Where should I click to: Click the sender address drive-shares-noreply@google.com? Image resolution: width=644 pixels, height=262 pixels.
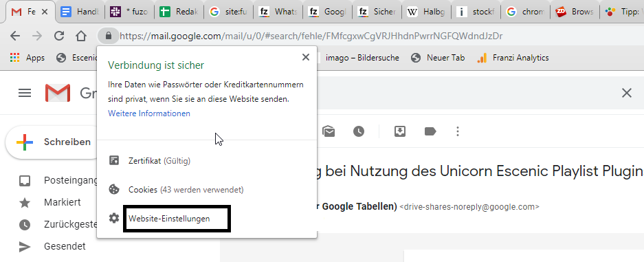469,207
